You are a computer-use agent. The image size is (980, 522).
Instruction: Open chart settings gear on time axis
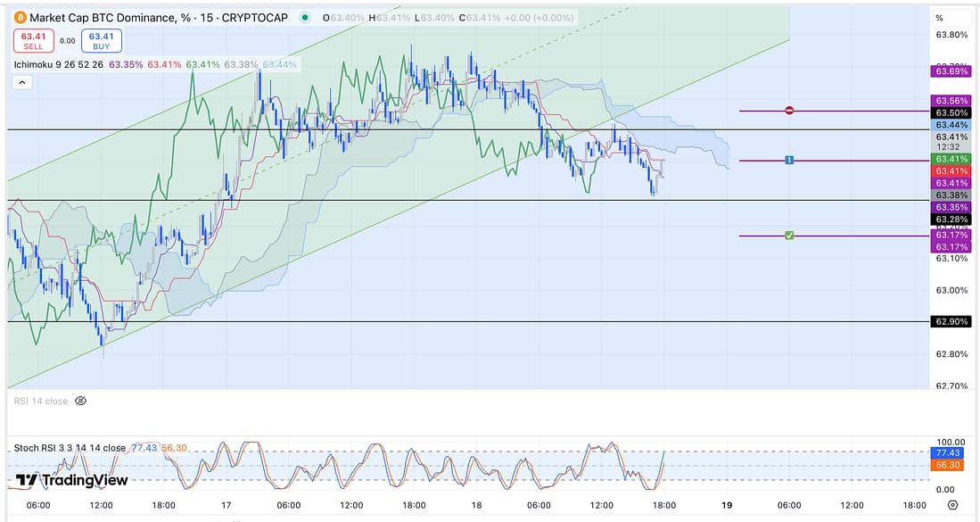click(x=952, y=505)
